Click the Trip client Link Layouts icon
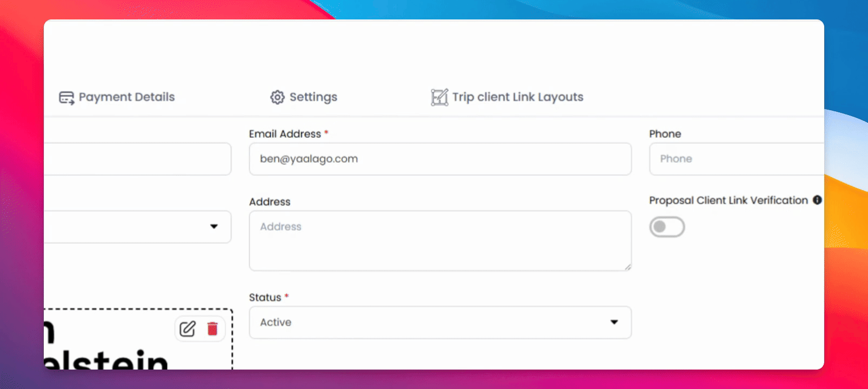Screen dimensions: 868x389 coord(439,97)
